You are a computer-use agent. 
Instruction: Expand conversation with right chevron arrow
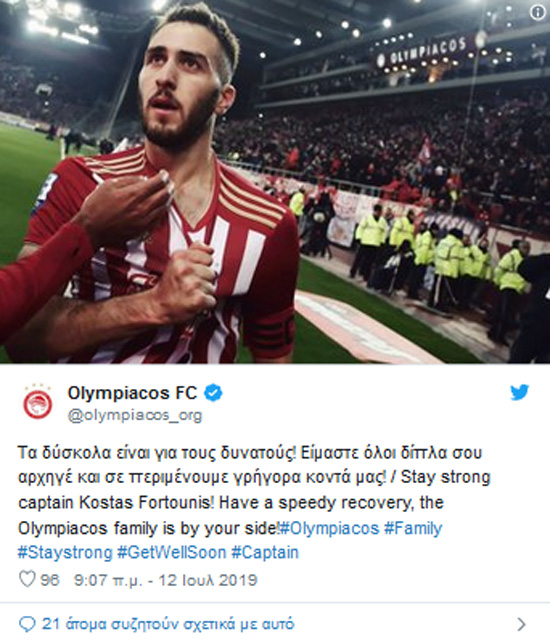tap(521, 624)
